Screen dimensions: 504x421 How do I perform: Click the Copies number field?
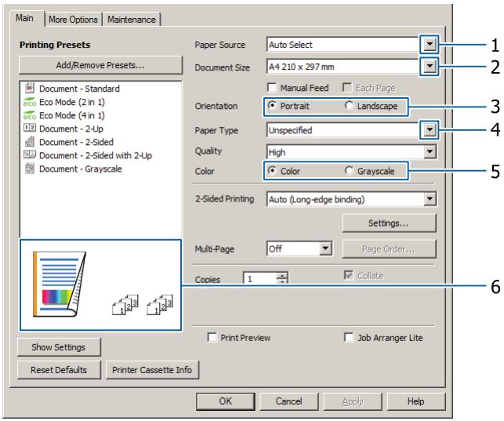pos(260,278)
